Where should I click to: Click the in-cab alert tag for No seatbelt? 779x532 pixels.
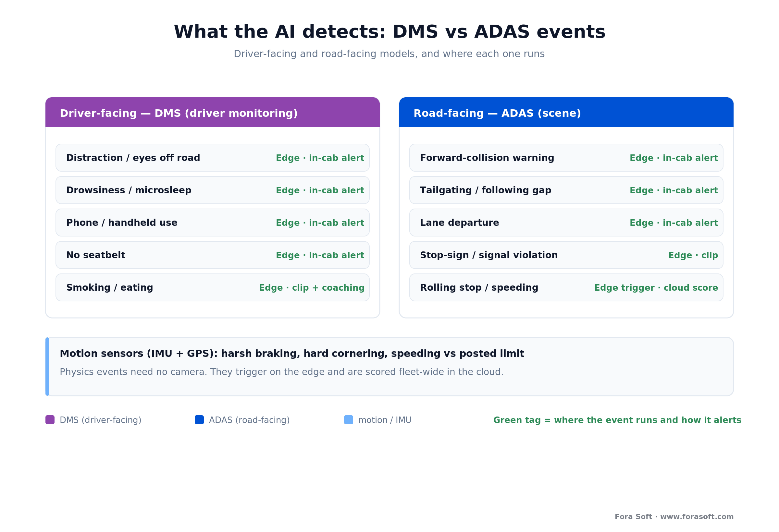[320, 256]
